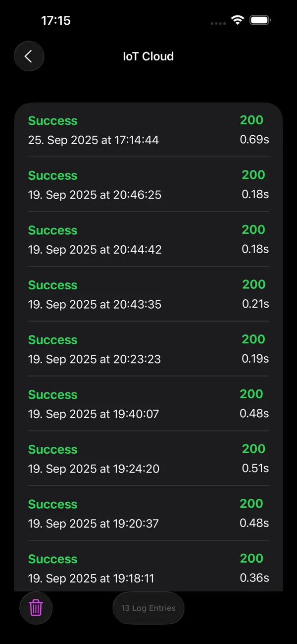Select the log entry from 20:44:42
The height and width of the screenshot is (644, 297).
[148, 239]
